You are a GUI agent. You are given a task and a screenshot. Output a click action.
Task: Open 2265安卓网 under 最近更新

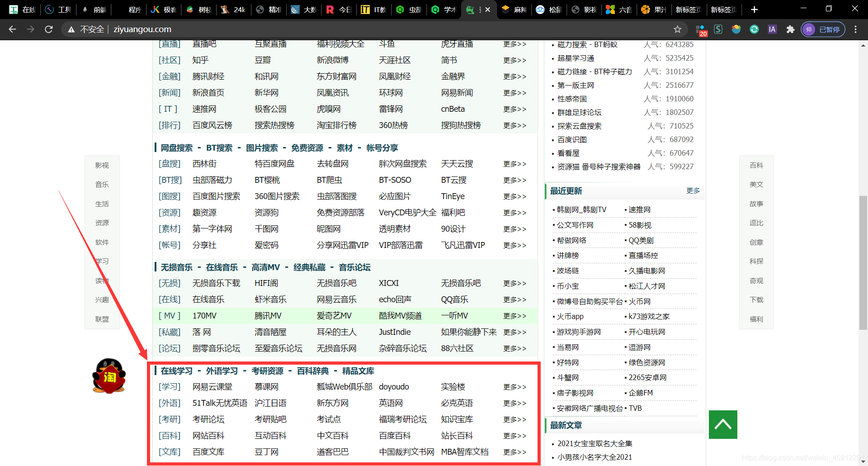coord(647,378)
